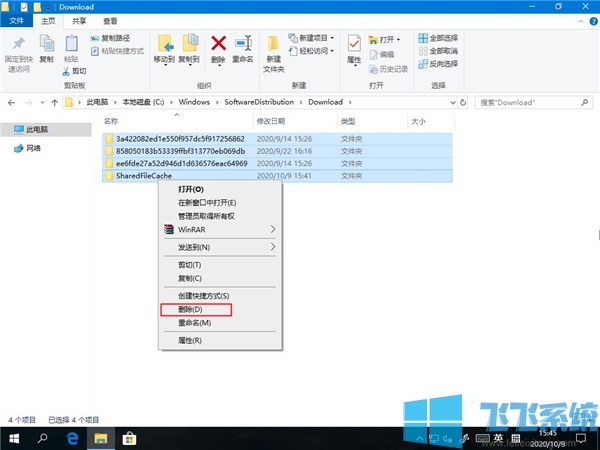Image resolution: width=600 pixels, height=450 pixels.
Task: Select folder 858050183b53339ffbf313770eb069db
Action: click(x=277, y=151)
